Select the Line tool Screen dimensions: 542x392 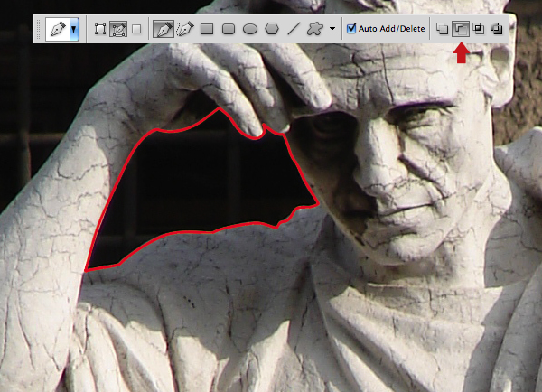click(x=294, y=29)
